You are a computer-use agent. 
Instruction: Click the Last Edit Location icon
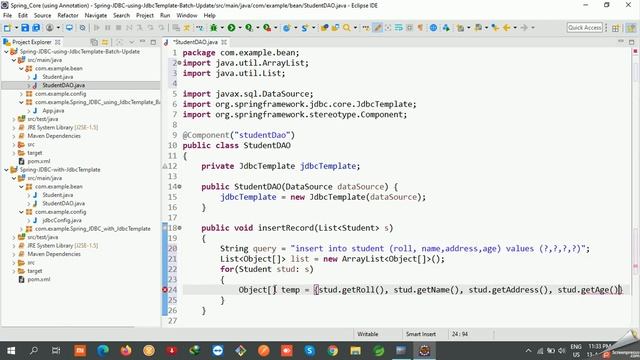(495, 28)
